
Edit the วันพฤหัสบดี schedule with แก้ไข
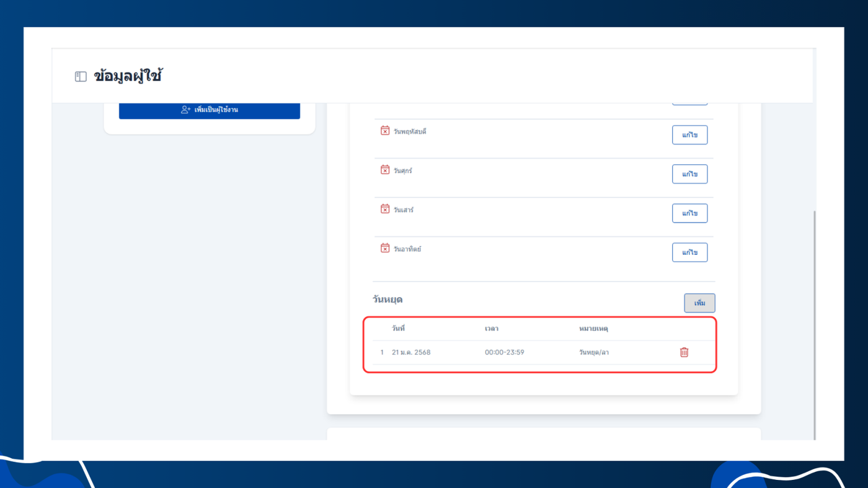click(x=689, y=135)
